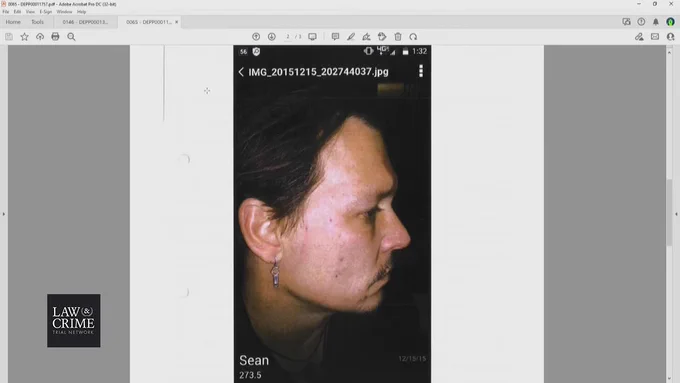Click the 12/15/15 date text
680x383 pixels.
pos(412,359)
